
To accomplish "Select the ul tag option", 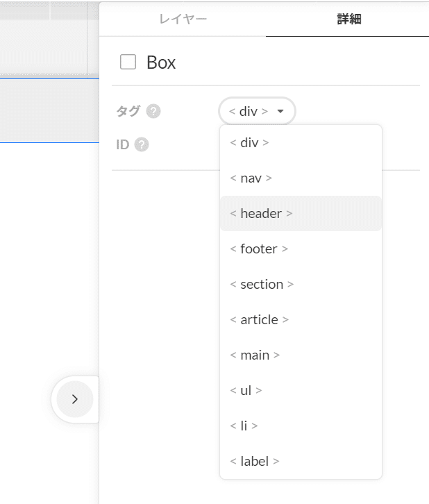I will [246, 391].
